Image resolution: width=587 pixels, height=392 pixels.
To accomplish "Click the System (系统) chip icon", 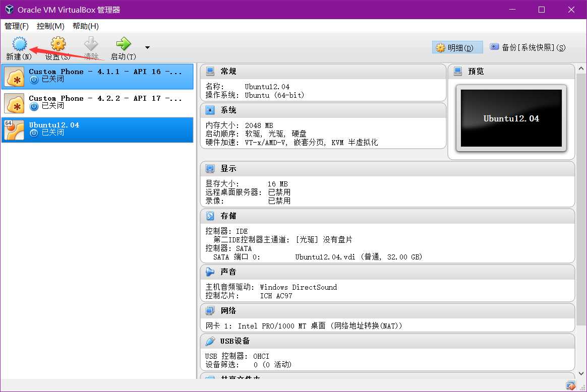I will click(x=210, y=110).
